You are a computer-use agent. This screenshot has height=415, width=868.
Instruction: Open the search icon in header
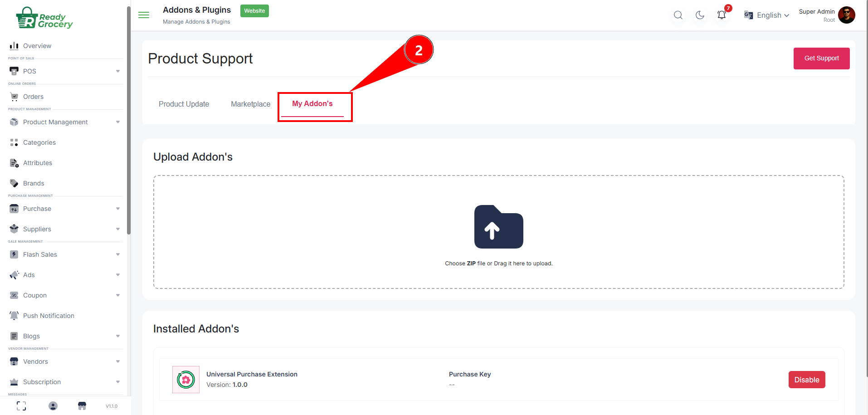tap(678, 15)
